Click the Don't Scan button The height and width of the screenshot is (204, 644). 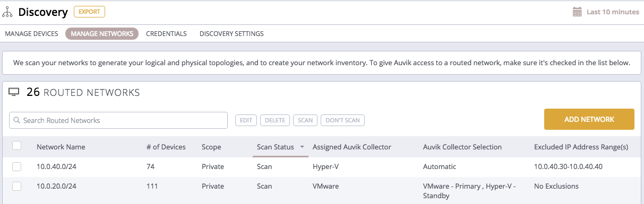[342, 120]
